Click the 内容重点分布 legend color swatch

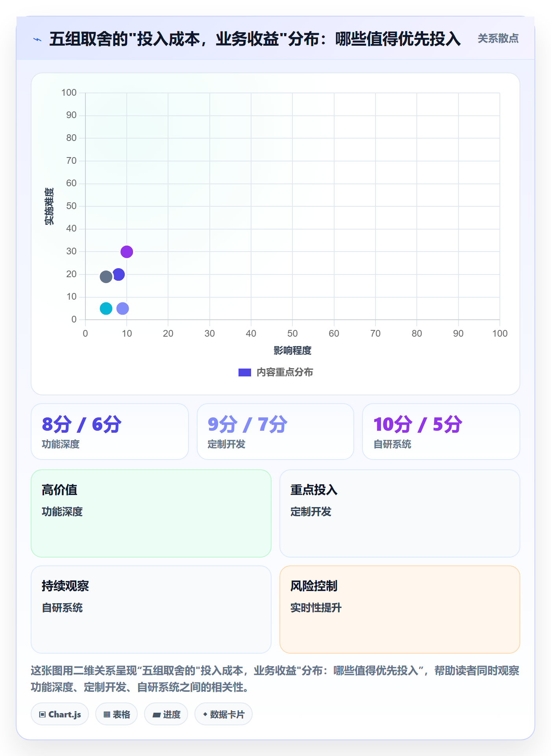[245, 372]
